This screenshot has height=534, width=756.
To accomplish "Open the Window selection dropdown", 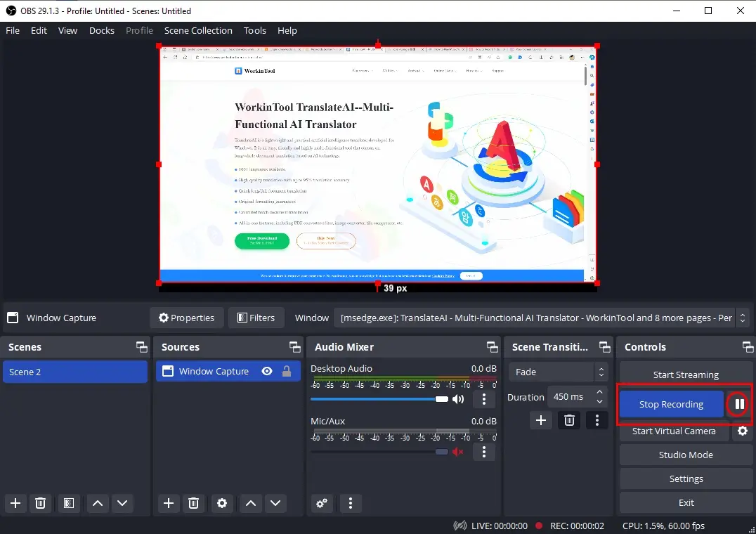I will (541, 318).
